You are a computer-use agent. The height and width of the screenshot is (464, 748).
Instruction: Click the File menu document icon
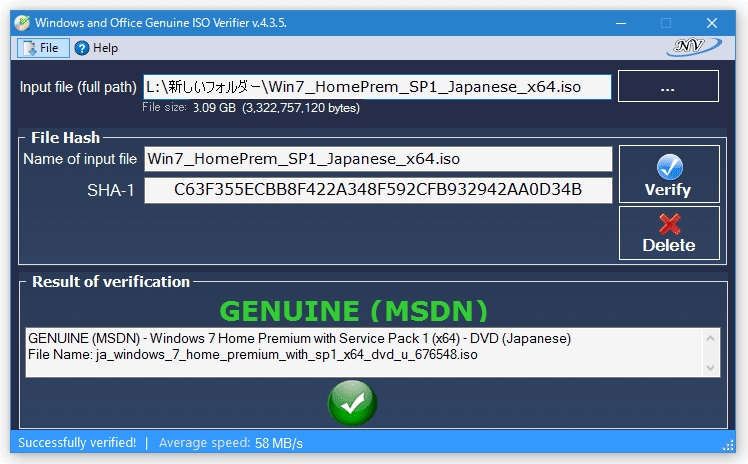(x=30, y=48)
